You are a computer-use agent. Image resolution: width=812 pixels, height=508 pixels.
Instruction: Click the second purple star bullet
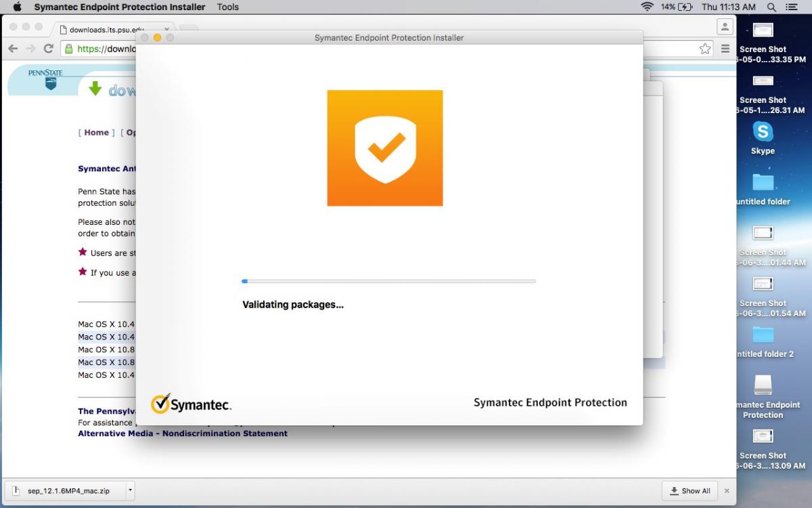(83, 272)
